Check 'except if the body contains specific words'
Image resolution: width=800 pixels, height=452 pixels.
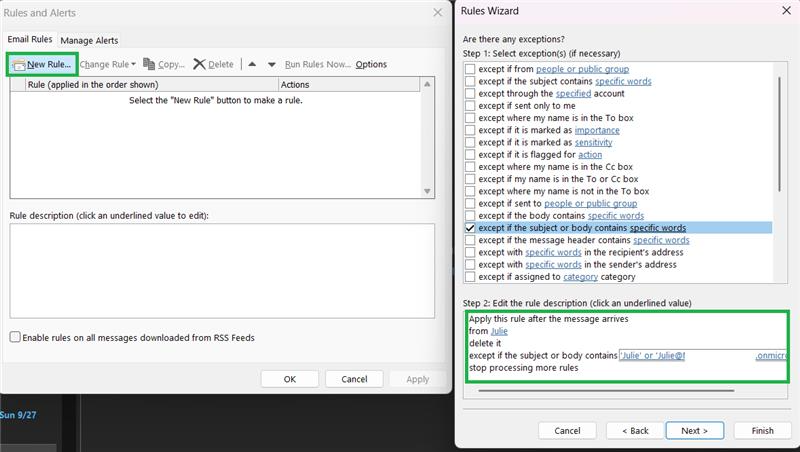(470, 216)
